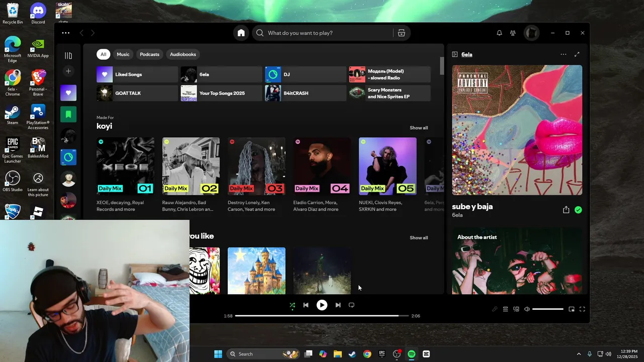Open the 6ela shortcut tile
Viewport: 644px width, 362px height.
[221, 74]
